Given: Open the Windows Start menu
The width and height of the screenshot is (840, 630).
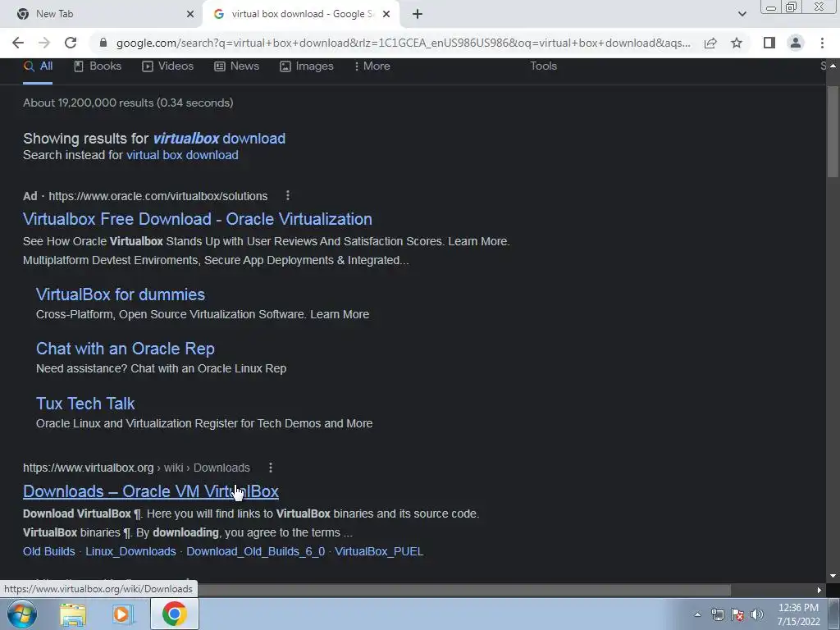Looking at the screenshot, I should click(22, 614).
